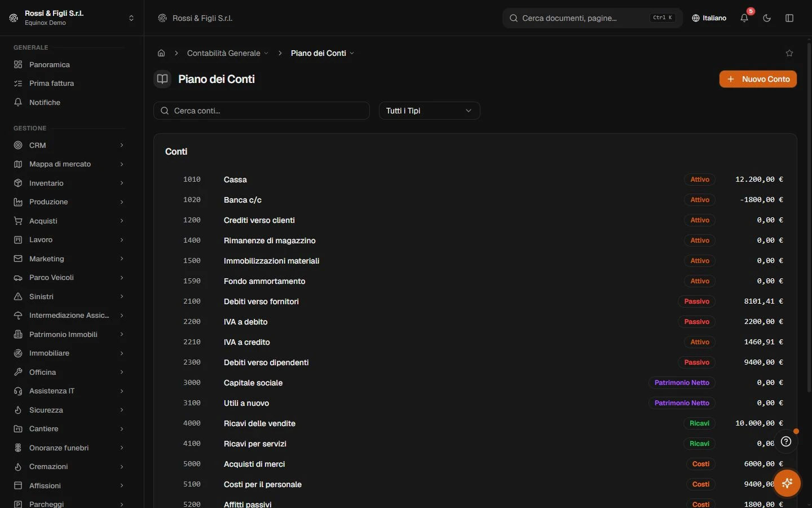This screenshot has width=812, height=508.
Task: Select the Banca c/c account row
Action: pyautogui.click(x=475, y=200)
